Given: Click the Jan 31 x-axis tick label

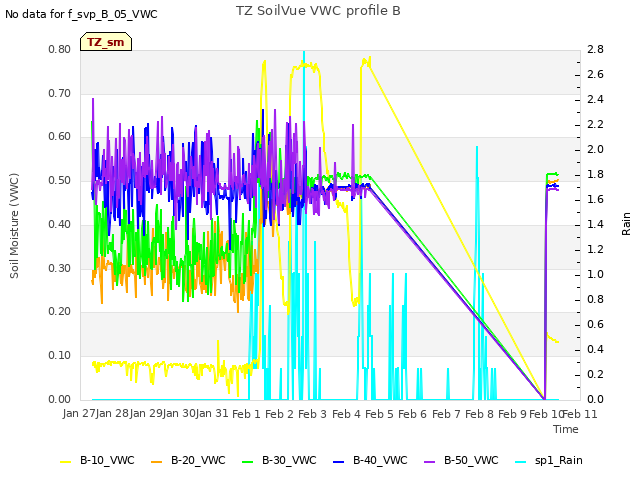Looking at the screenshot, I should coord(212,413).
